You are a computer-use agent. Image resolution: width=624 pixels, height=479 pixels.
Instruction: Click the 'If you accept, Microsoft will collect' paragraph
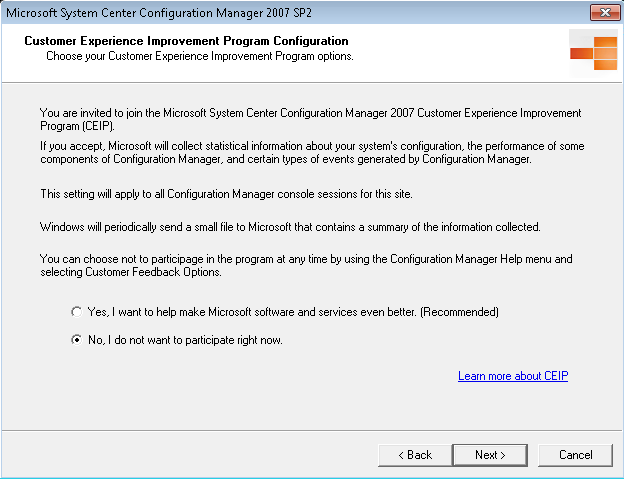312,152
